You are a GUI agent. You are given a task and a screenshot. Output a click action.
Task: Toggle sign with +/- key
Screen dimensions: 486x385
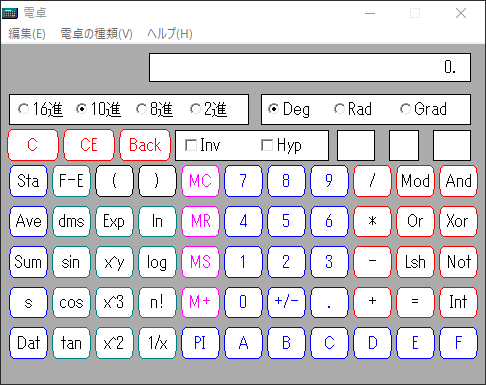point(286,302)
